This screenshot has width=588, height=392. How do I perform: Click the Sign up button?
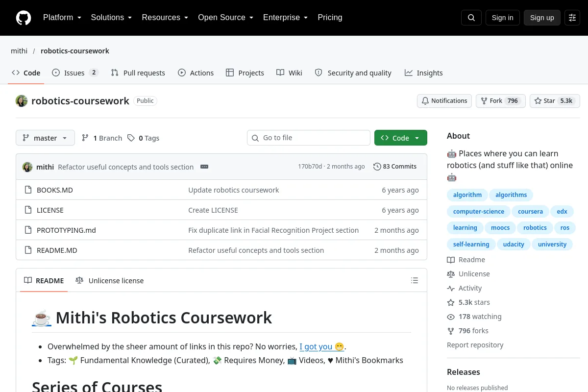coord(542,18)
